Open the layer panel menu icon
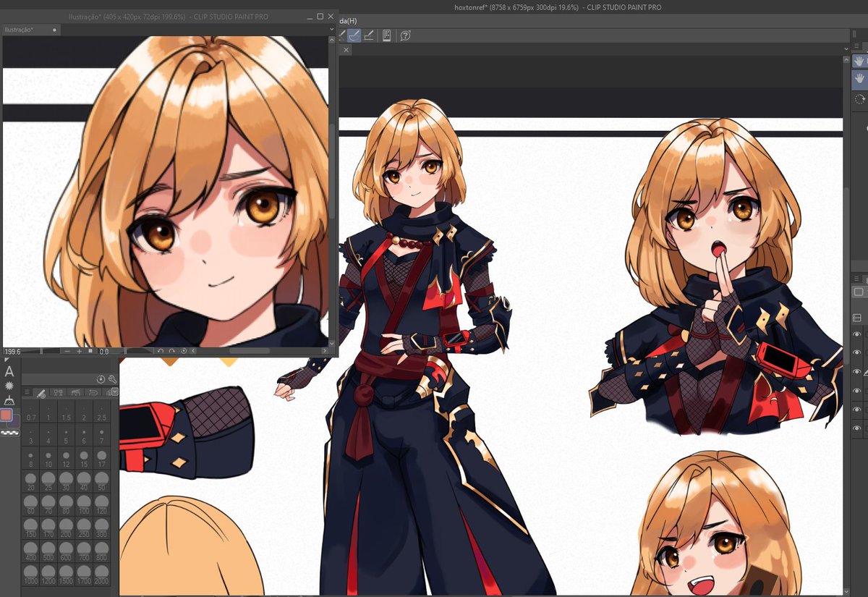The width and height of the screenshot is (868, 597). pyautogui.click(x=857, y=279)
